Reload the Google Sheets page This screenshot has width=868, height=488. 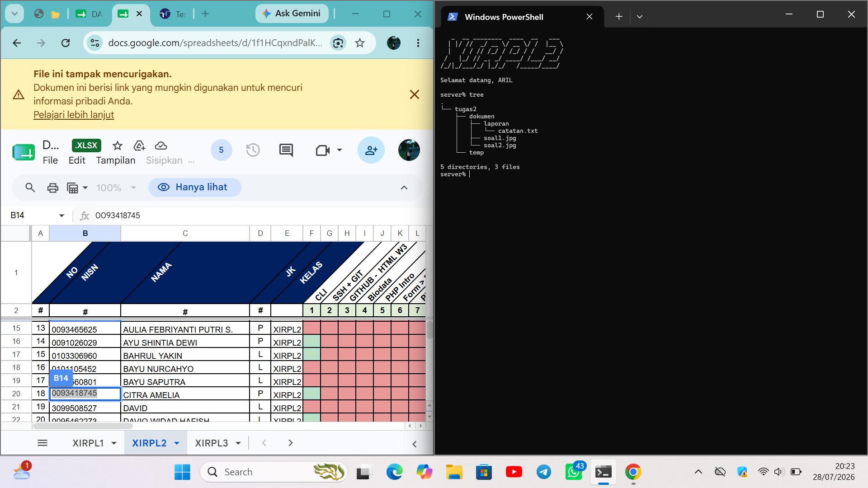(66, 43)
